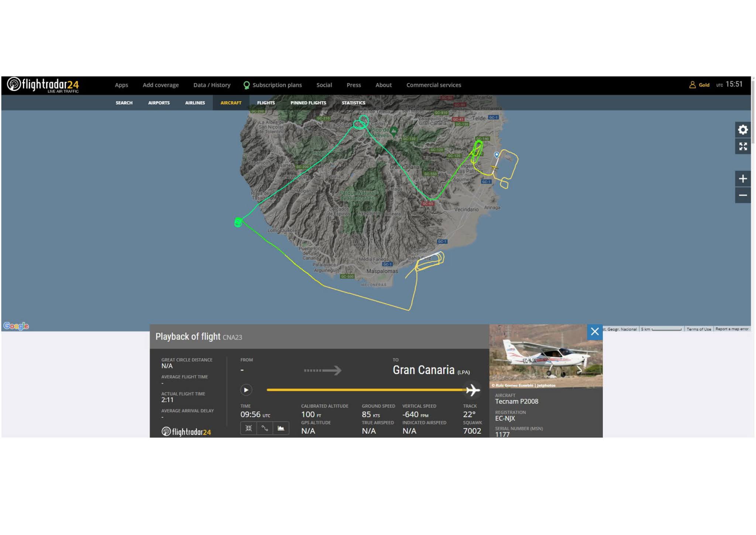Click the 09:56 UTC playback time
This screenshot has width=756, height=535.
(x=255, y=415)
